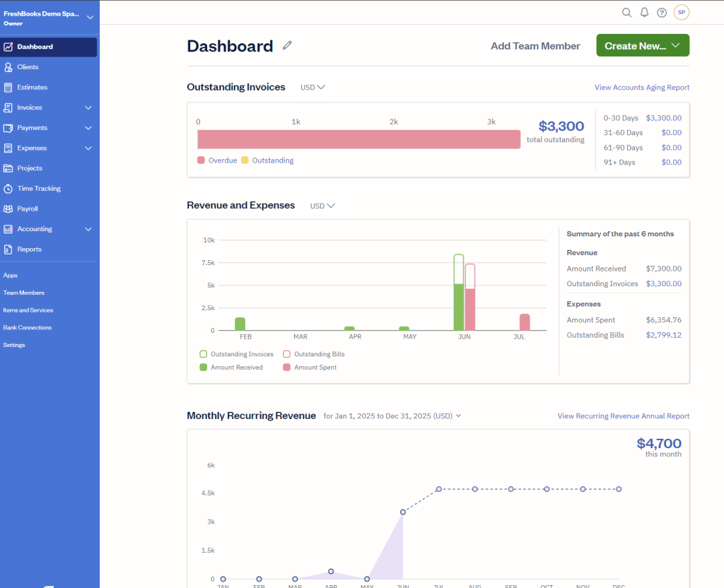Image resolution: width=724 pixels, height=588 pixels.
Task: Click the JUN data point on recurring chart
Action: coord(403,512)
